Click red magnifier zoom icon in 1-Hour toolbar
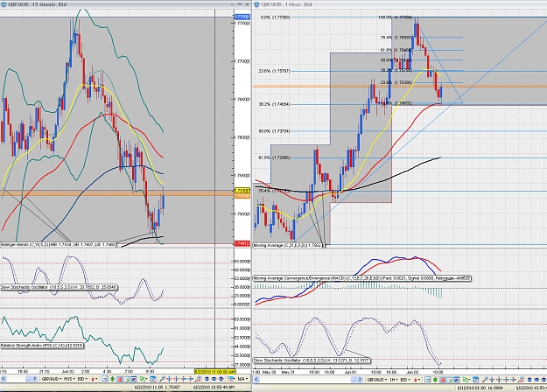Screen dimensions: 547x392 tap(521, 380)
